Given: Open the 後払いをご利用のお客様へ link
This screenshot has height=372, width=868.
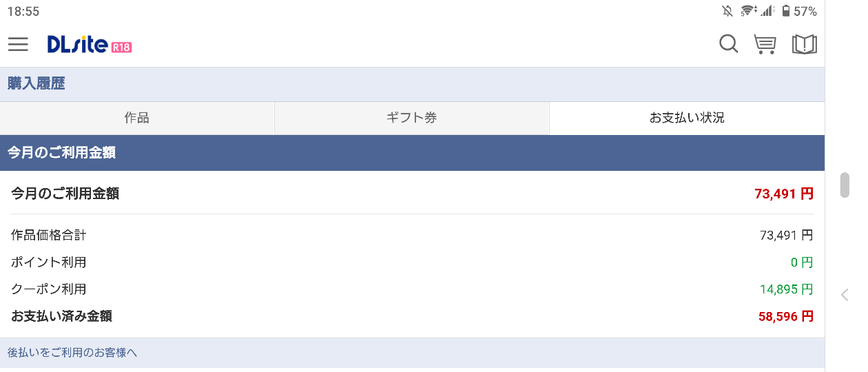Looking at the screenshot, I should click(72, 352).
